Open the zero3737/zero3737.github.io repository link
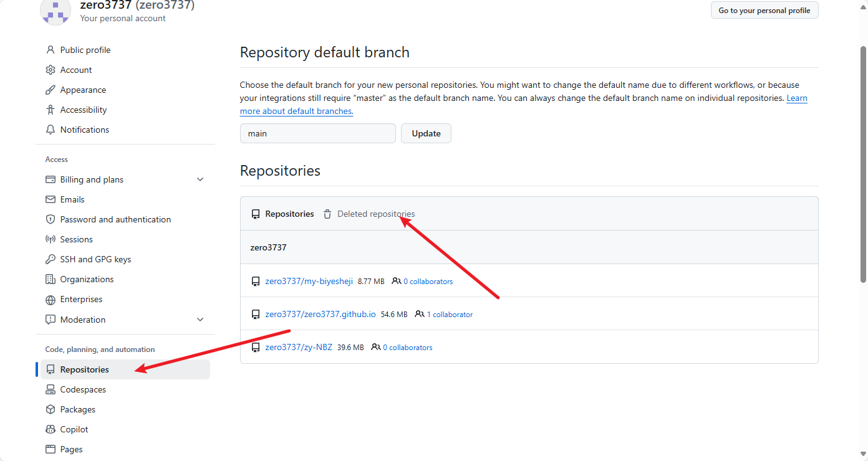The width and height of the screenshot is (868, 461). click(x=321, y=314)
